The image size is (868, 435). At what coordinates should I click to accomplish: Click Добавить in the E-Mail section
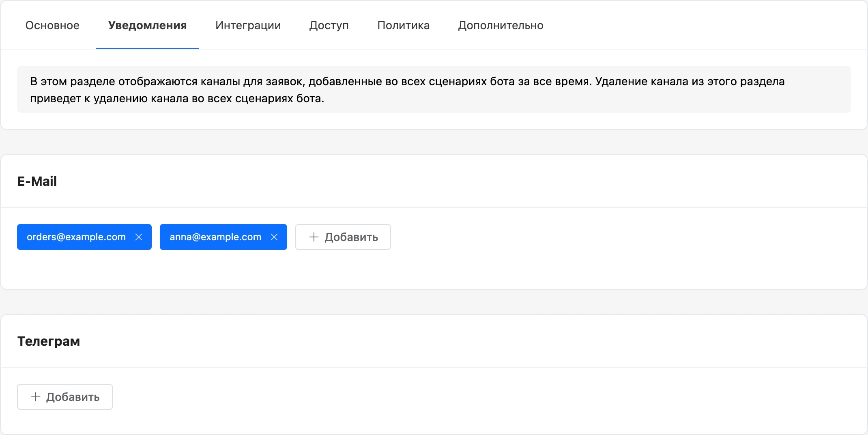click(343, 237)
